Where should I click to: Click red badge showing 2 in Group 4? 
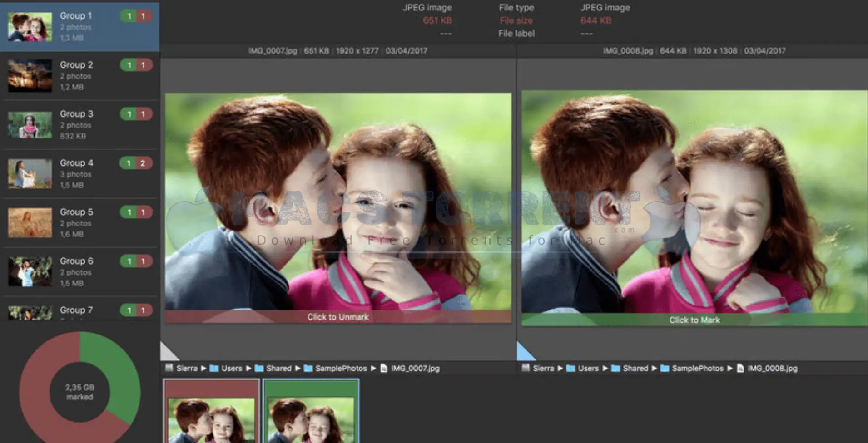[x=144, y=163]
